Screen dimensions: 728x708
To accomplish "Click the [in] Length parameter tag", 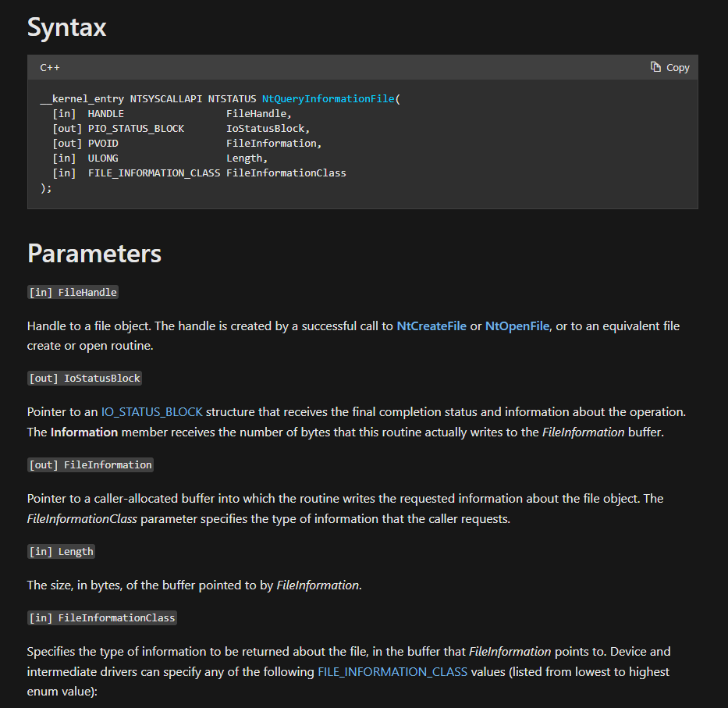I will [x=62, y=551].
